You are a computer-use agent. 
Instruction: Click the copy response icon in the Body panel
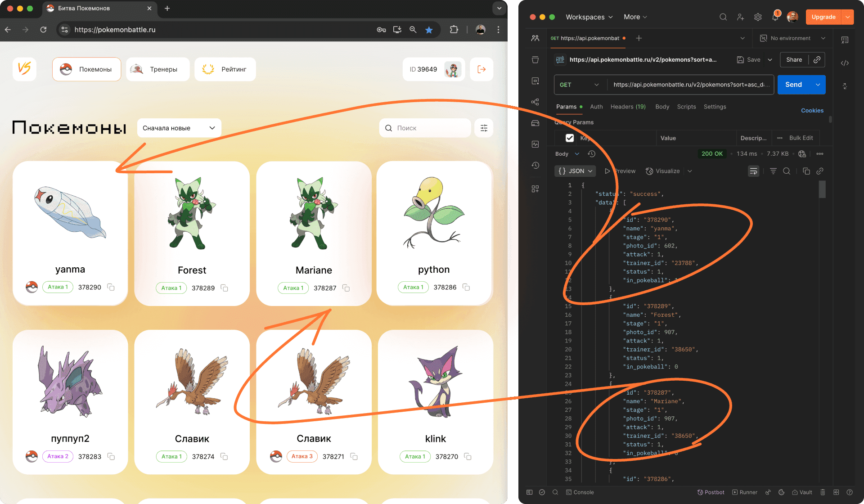tap(806, 171)
